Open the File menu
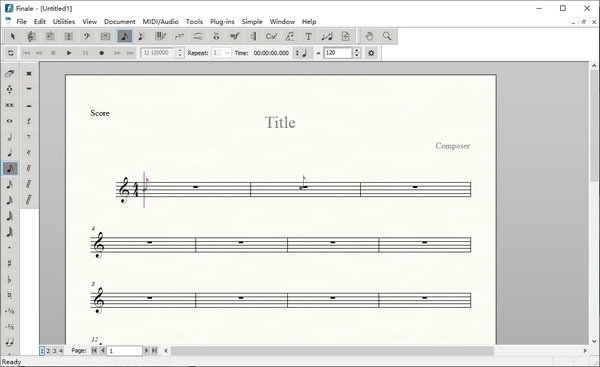 pos(21,21)
